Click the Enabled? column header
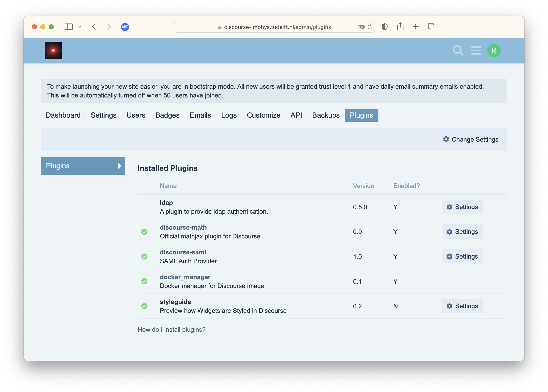 (x=406, y=186)
